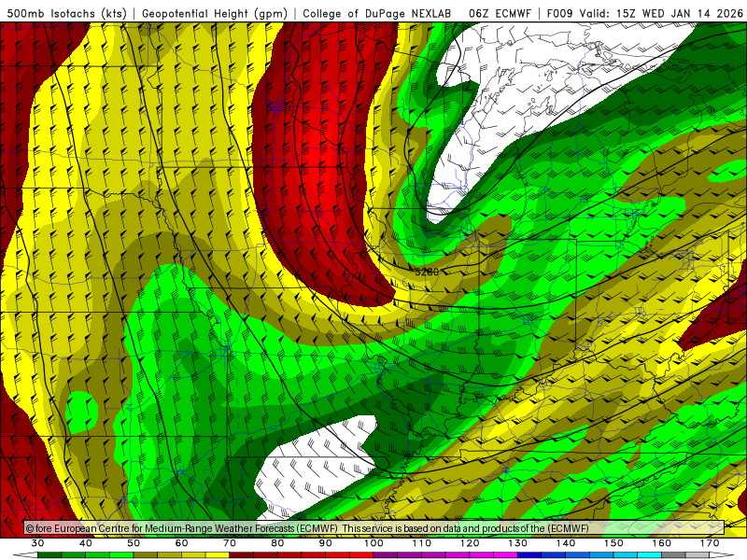Click the 'Valid: 15Z WED JAN 14 2026' text

661,14
